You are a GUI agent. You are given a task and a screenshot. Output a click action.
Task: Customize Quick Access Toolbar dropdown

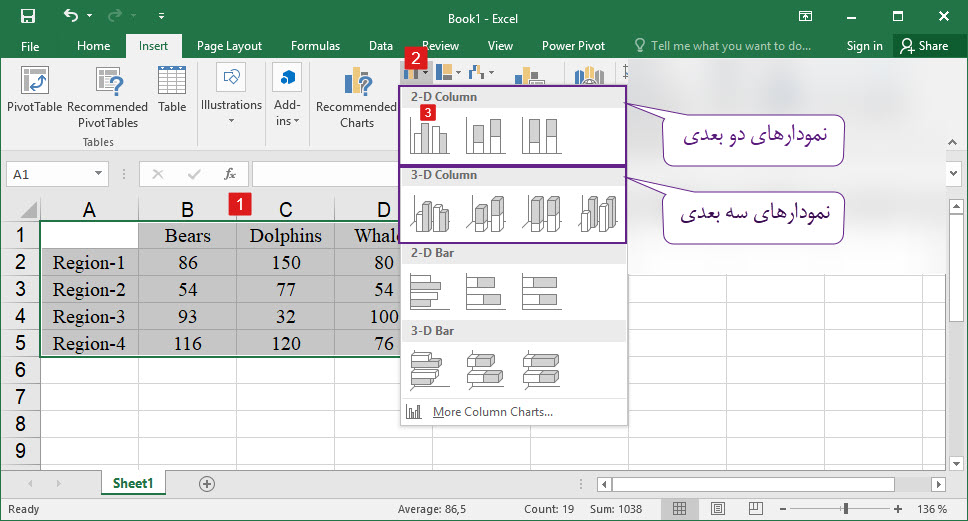click(161, 16)
